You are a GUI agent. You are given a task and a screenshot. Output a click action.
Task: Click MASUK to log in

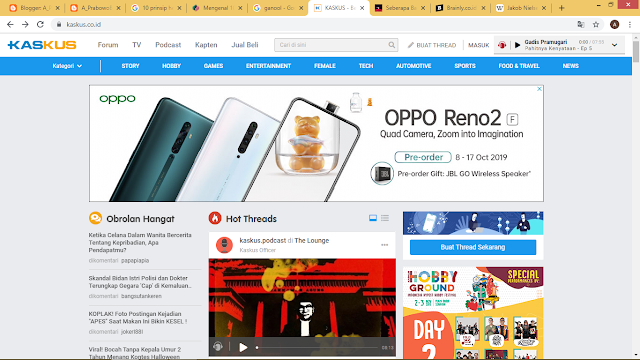(x=478, y=45)
